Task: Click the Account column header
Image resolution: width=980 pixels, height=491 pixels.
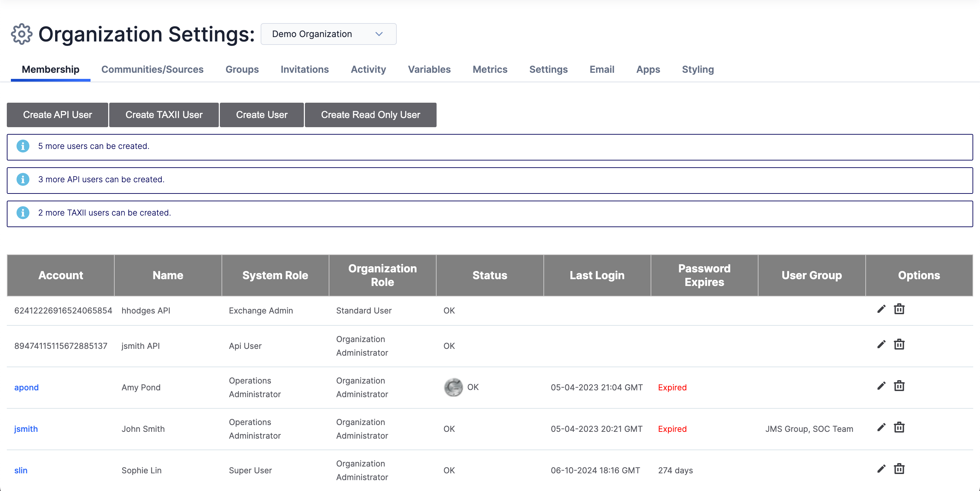Action: (x=61, y=275)
